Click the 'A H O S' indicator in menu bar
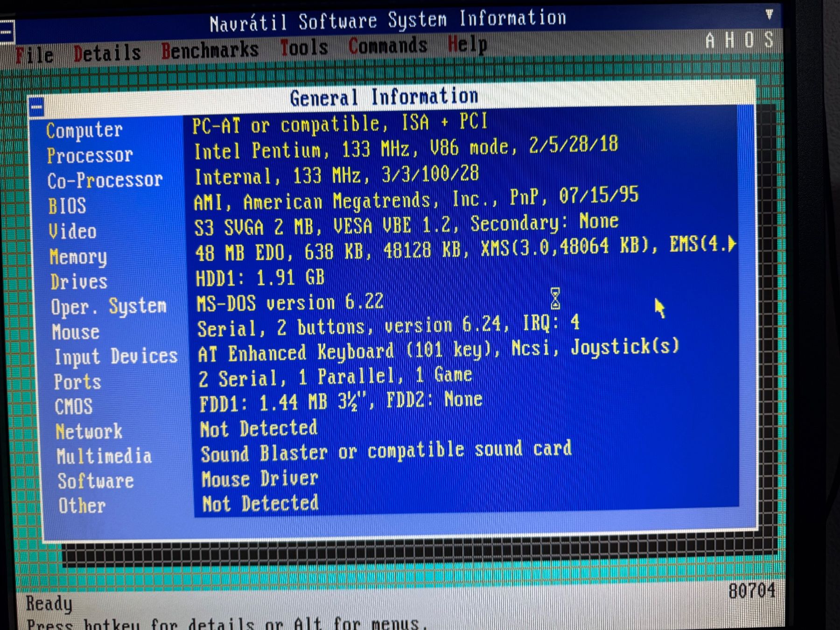The width and height of the screenshot is (840, 630). (740, 40)
